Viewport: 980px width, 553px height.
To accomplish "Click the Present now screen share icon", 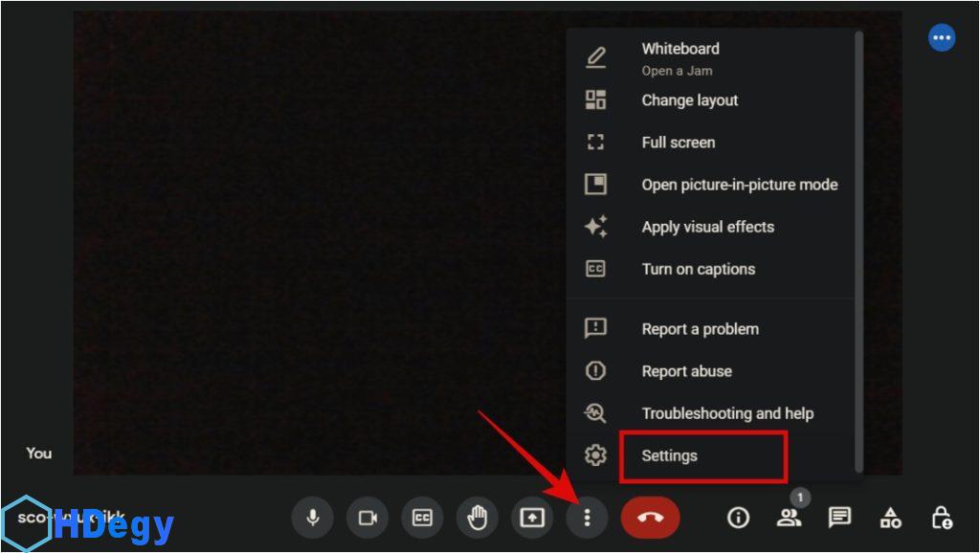I will click(x=531, y=518).
